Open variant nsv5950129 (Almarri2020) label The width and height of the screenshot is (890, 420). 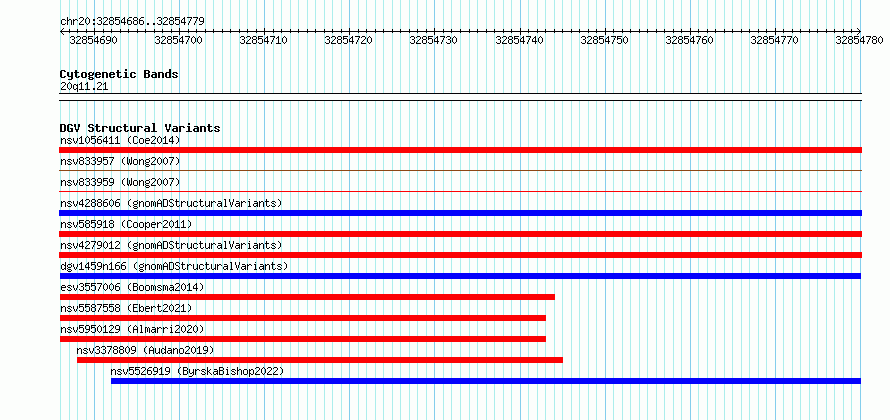tap(132, 329)
